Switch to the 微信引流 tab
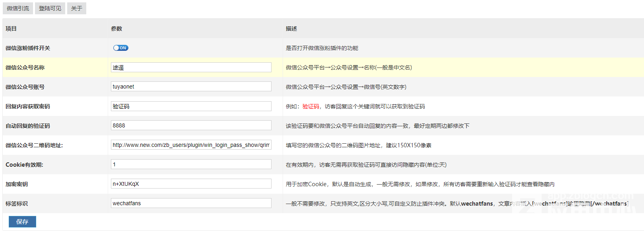This screenshot has height=235, width=644. (x=18, y=8)
